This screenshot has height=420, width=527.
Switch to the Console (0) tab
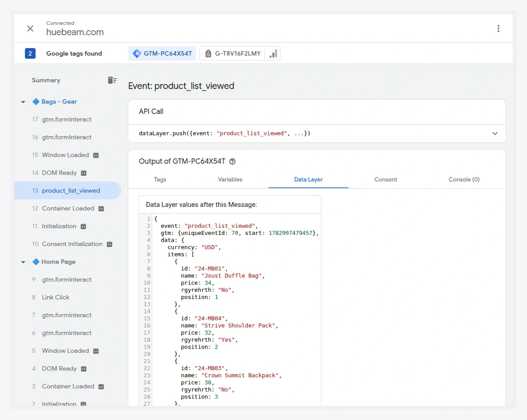click(464, 179)
